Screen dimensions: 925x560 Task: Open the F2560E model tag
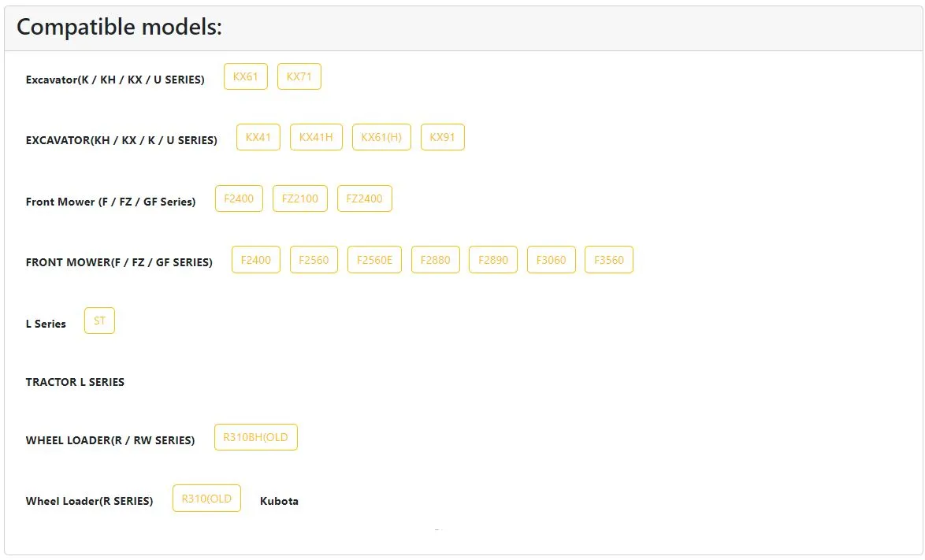[x=374, y=260]
